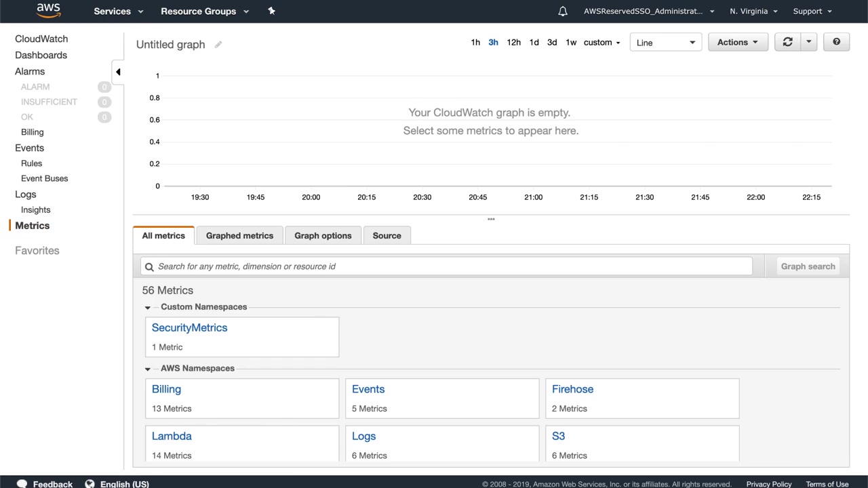This screenshot has width=868, height=488.
Task: Select the 12h time range
Action: [513, 42]
